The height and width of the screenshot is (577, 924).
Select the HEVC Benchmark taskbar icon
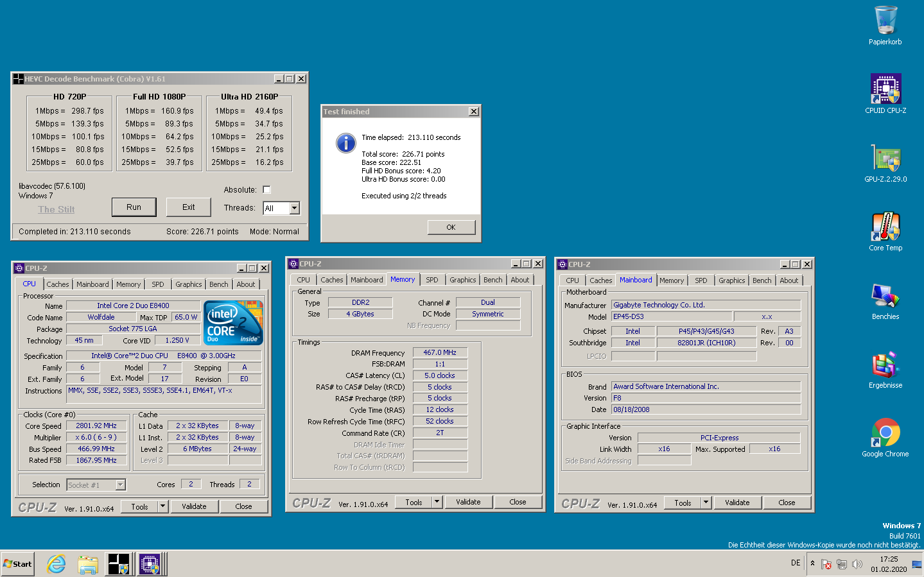(119, 564)
